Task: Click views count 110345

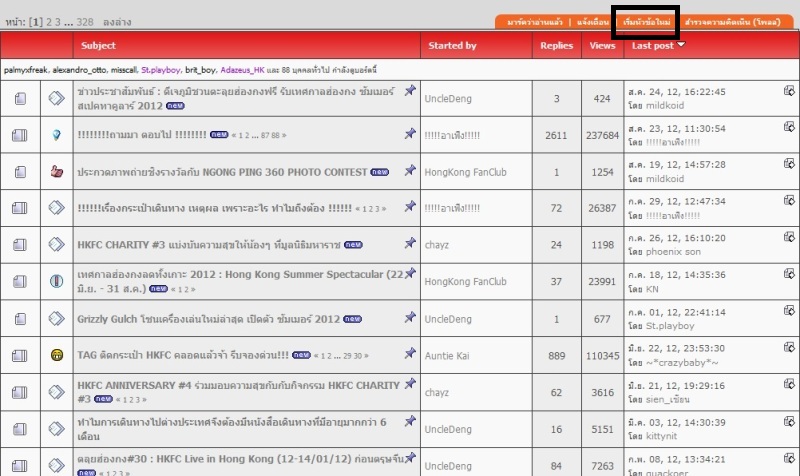Action: [x=603, y=356]
